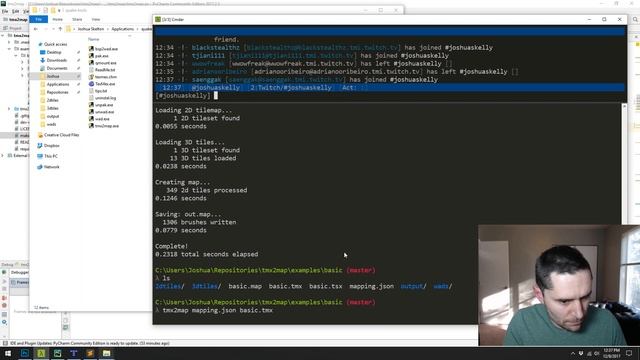The image size is (640, 360).
Task: Select the wads folder in navigation pane
Action: tap(51, 124)
